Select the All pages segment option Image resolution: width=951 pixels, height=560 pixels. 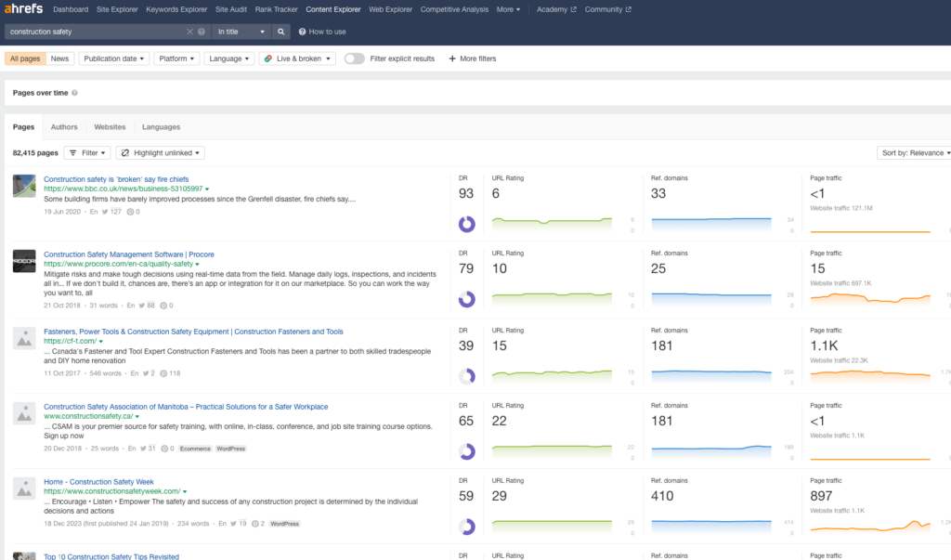click(25, 59)
